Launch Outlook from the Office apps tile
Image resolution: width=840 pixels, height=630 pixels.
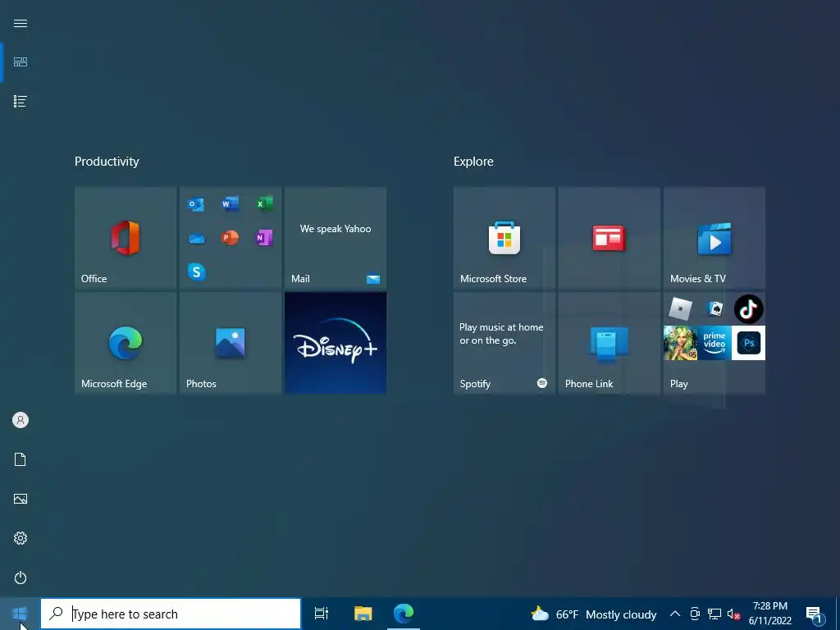pos(196,204)
